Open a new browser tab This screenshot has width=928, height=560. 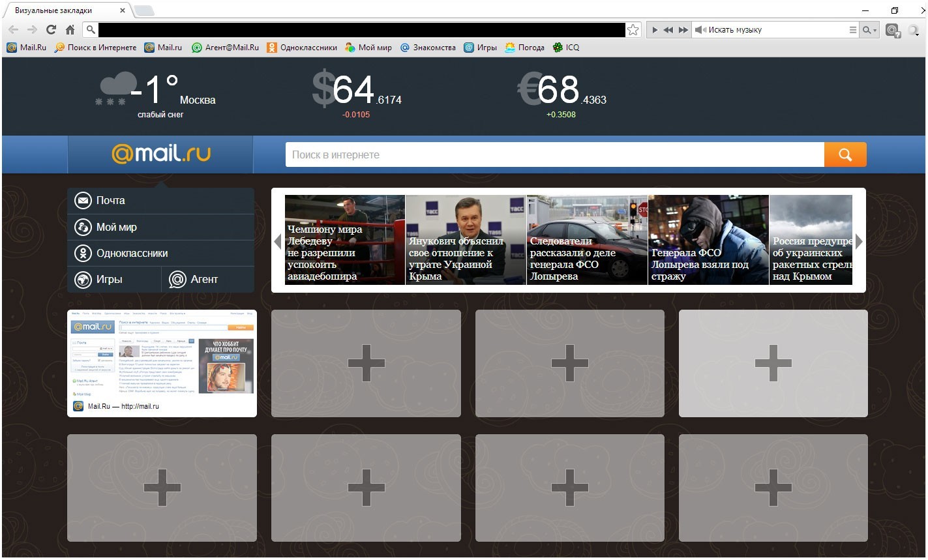coord(144,10)
